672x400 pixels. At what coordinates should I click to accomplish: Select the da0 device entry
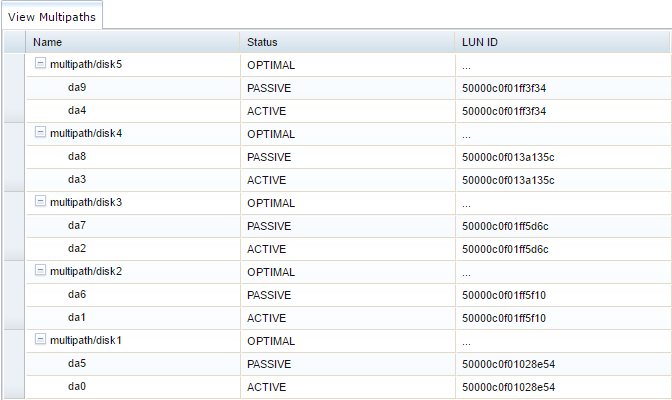pyautogui.click(x=77, y=386)
